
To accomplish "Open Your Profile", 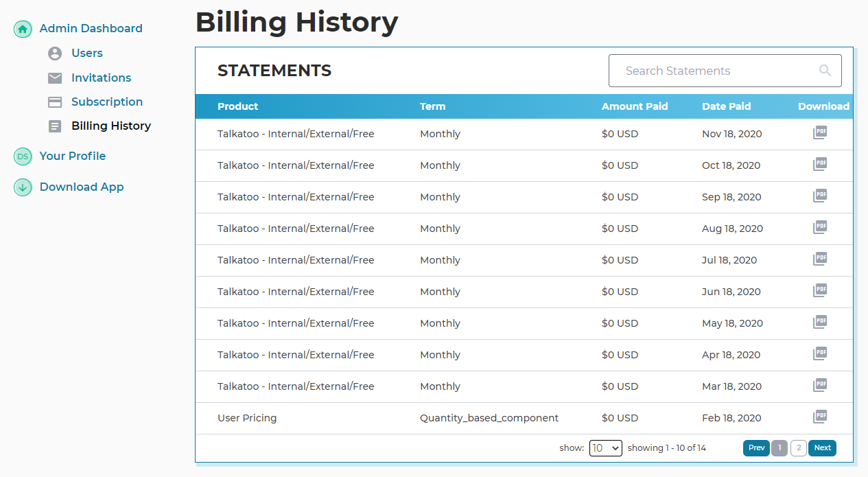I will (x=73, y=156).
